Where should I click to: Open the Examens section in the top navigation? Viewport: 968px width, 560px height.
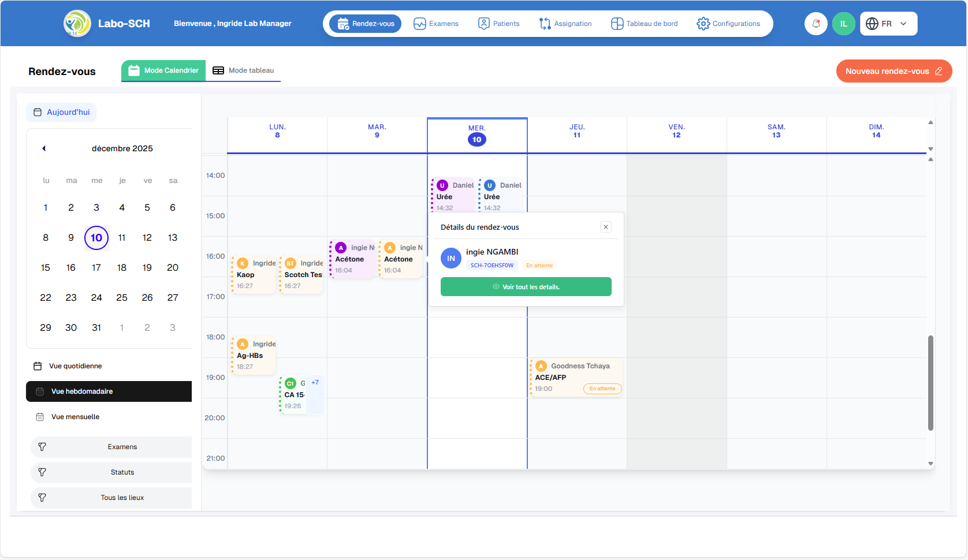[x=436, y=23]
